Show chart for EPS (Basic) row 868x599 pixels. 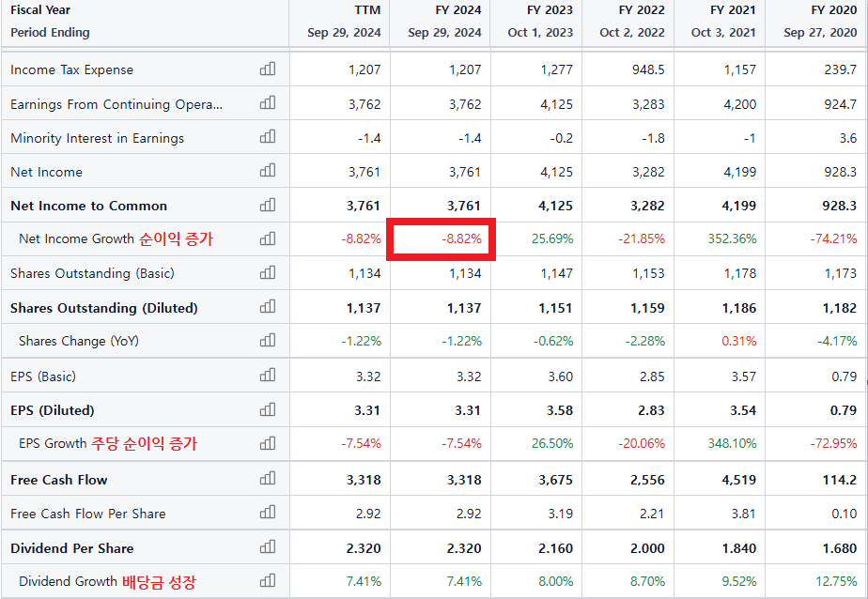click(x=268, y=376)
